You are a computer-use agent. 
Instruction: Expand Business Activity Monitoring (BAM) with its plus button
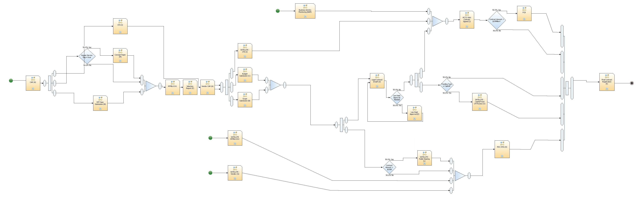305,17
